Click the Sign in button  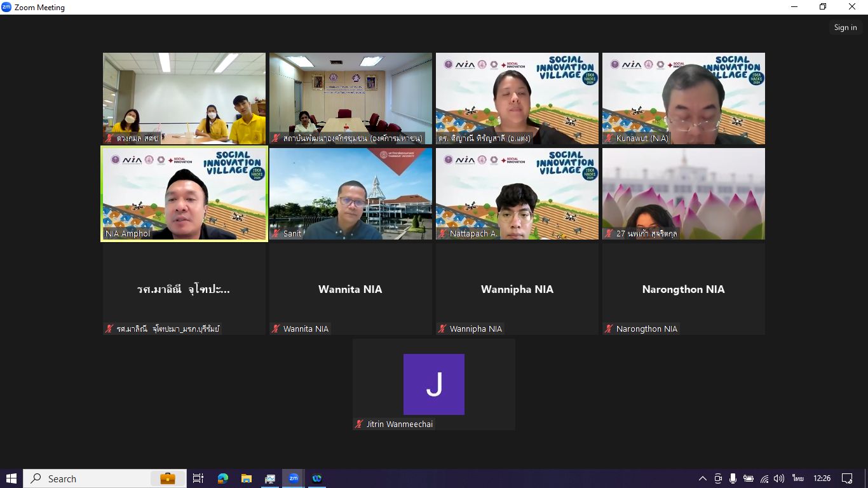845,27
